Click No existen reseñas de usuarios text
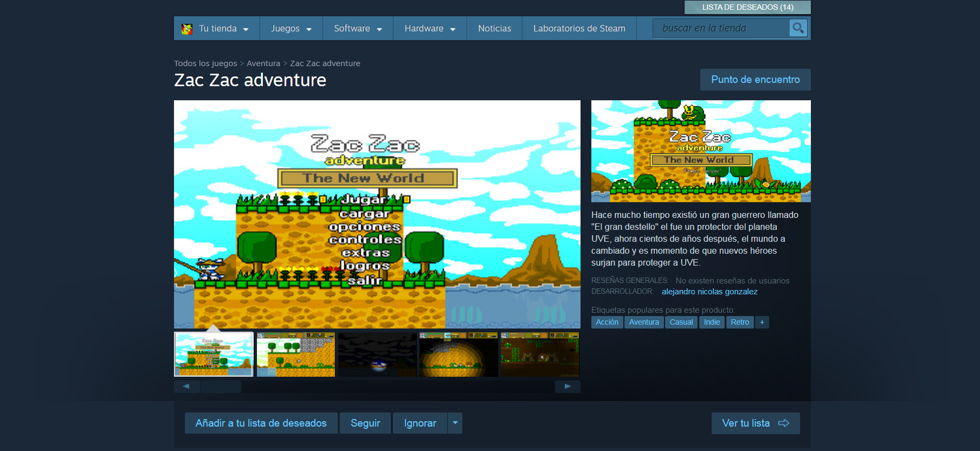Image resolution: width=980 pixels, height=451 pixels. (732, 281)
